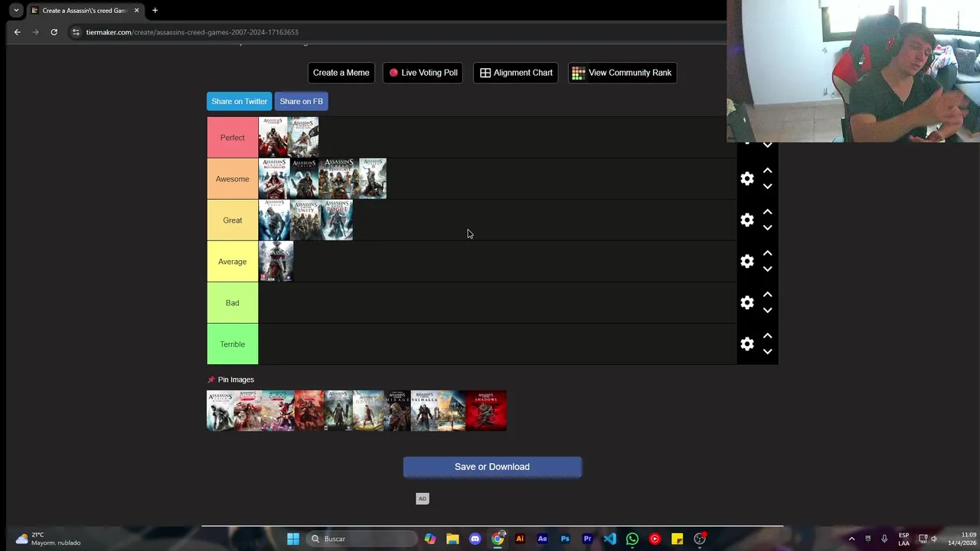Image resolution: width=980 pixels, height=551 pixels.
Task: Open settings gear for the Bad tier
Action: point(747,303)
